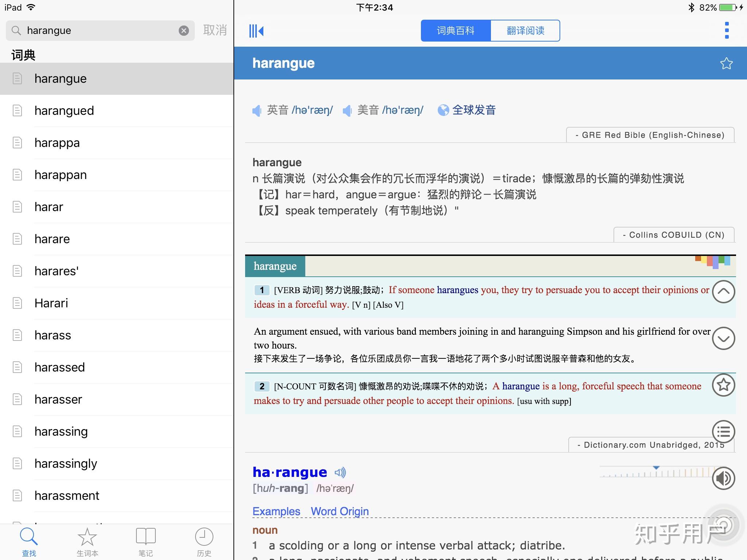This screenshot has height=560, width=747.
Task: Tap the scroll-down circular arrow button
Action: [x=723, y=338]
